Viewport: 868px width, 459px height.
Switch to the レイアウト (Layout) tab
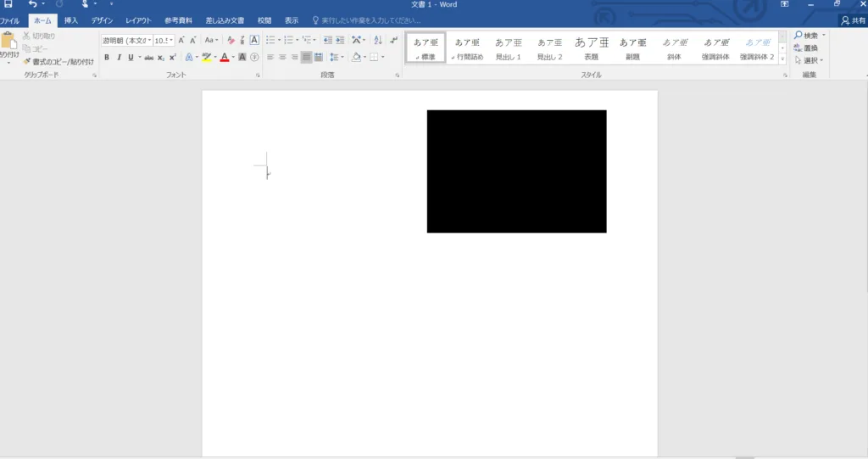[x=139, y=20]
